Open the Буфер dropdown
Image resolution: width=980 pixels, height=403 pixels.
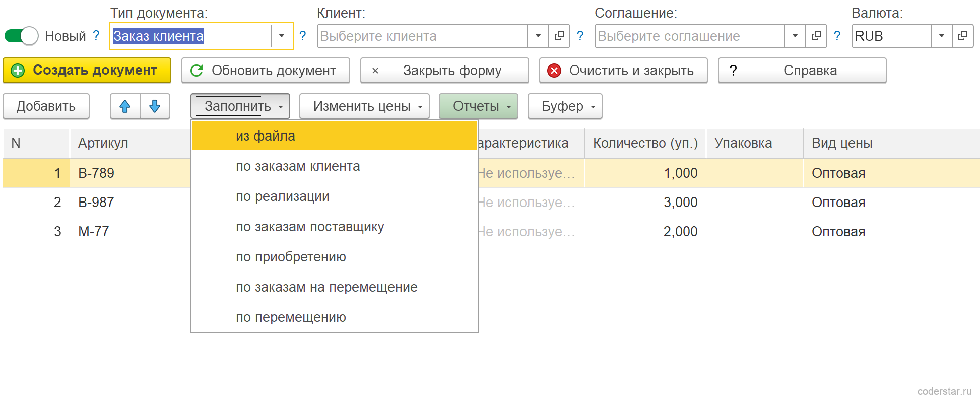(x=565, y=106)
